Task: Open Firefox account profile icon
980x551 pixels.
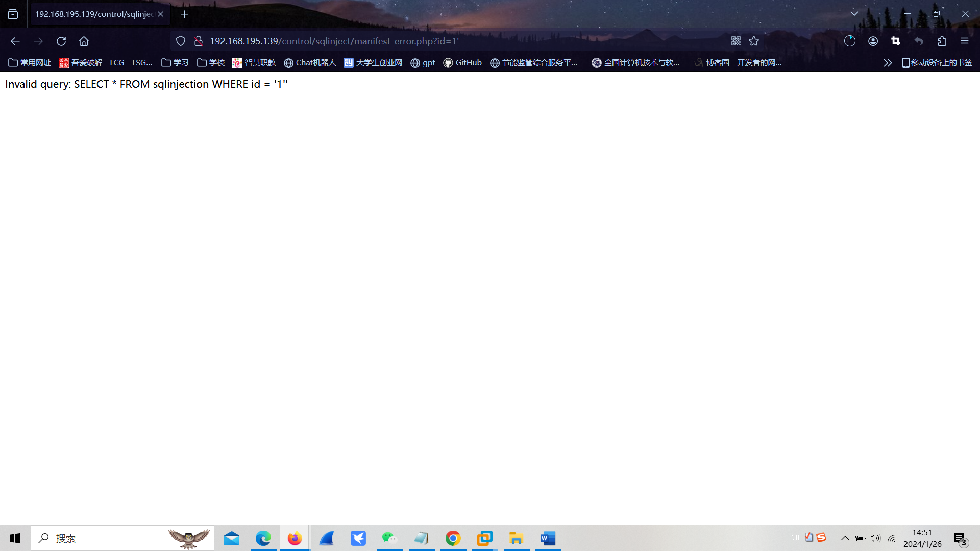Action: (873, 41)
